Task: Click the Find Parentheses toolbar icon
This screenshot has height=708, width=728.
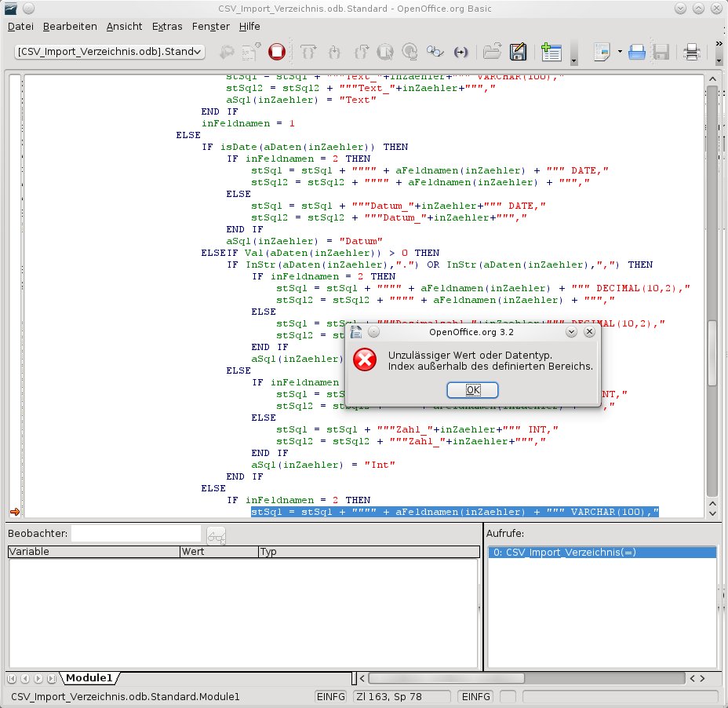Action: point(461,52)
